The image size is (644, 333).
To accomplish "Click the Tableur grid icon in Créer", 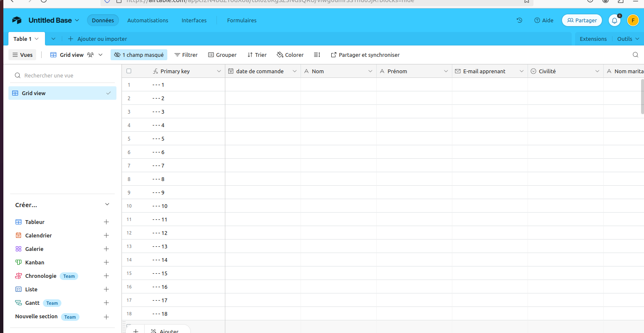I will click(x=18, y=222).
